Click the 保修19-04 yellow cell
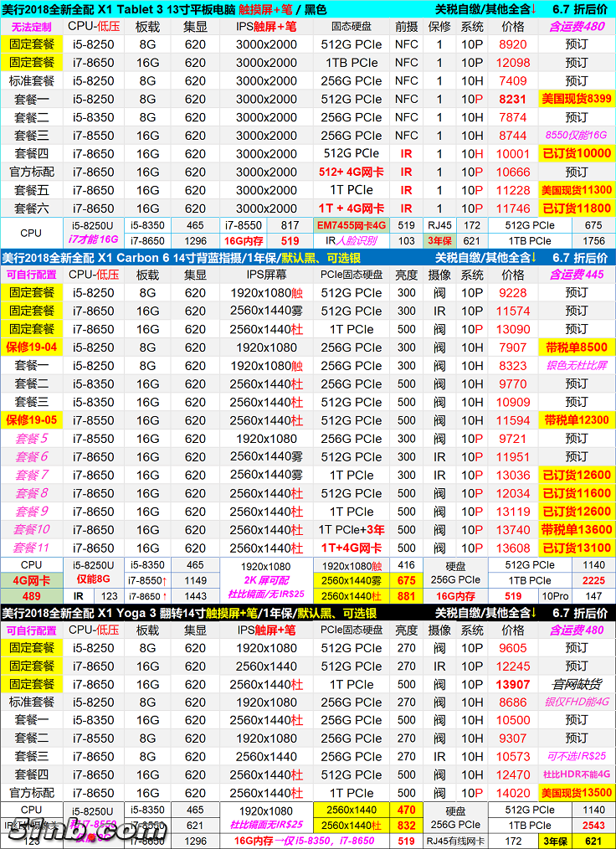Image resolution: width=616 pixels, height=849 pixels. coord(31,347)
